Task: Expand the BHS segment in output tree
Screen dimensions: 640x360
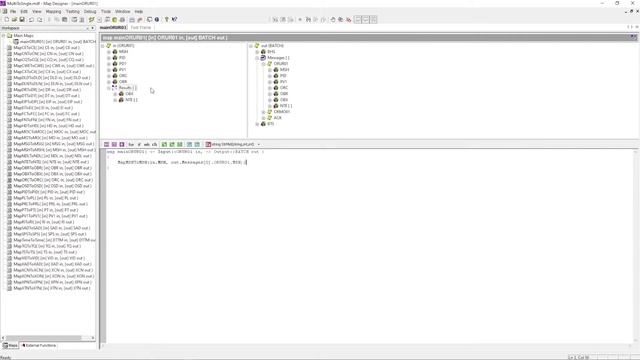Action: tap(257, 52)
